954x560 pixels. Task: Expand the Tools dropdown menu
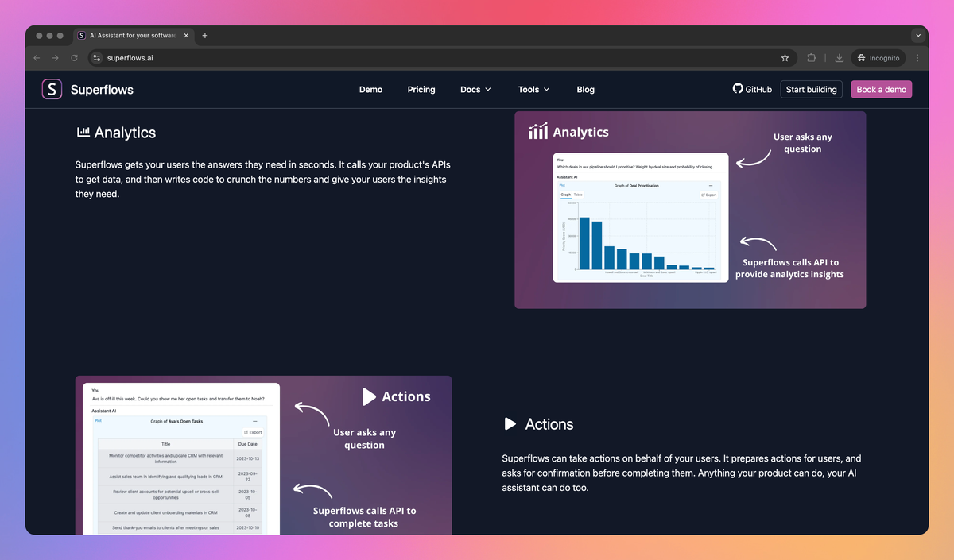click(533, 90)
